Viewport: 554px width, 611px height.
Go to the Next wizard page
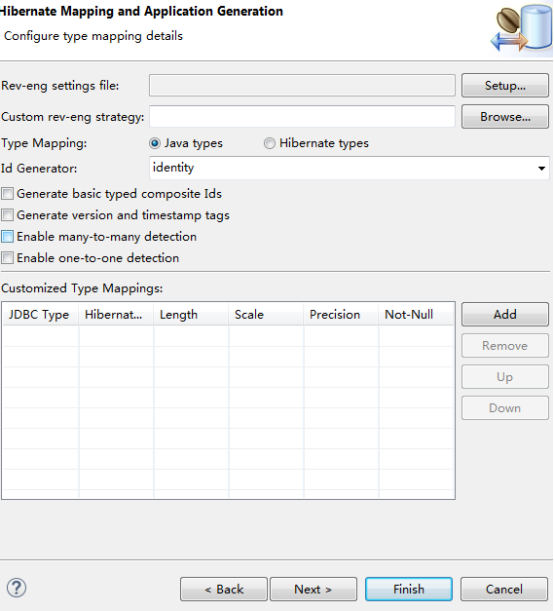(313, 589)
